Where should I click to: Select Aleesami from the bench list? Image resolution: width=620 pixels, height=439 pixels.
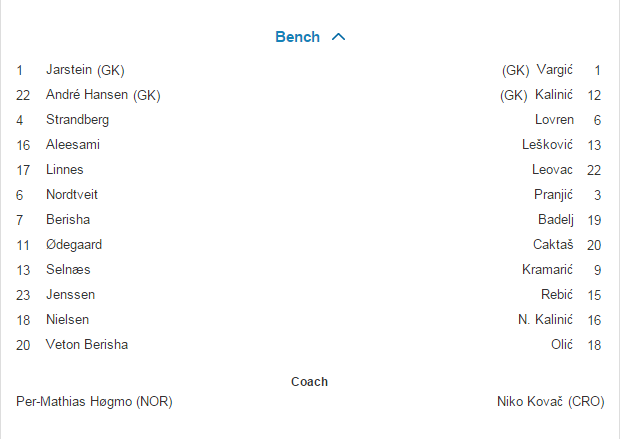click(x=73, y=145)
